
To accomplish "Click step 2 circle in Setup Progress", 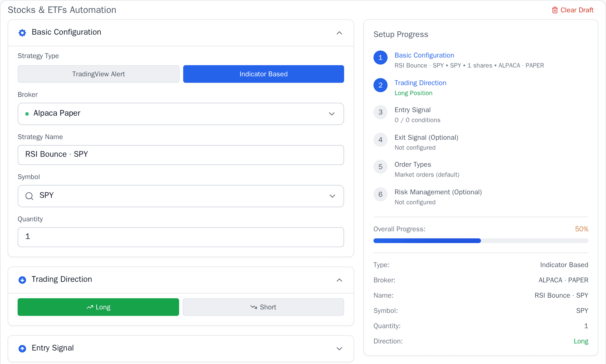I will click(381, 85).
